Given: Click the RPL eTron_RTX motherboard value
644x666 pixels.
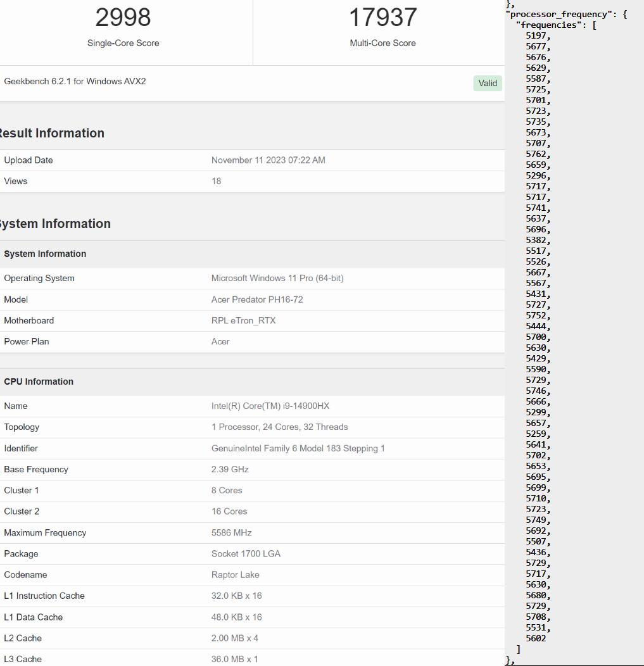Looking at the screenshot, I should 243,320.
